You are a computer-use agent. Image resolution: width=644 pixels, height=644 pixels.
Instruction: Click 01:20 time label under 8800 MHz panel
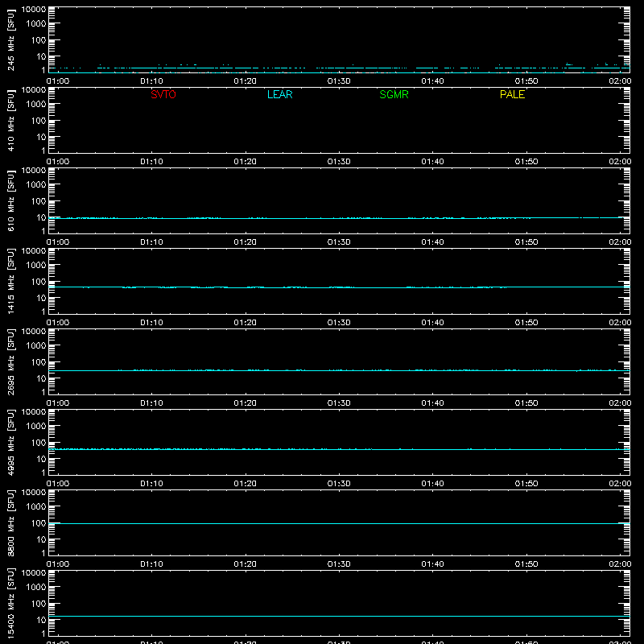pos(246,564)
